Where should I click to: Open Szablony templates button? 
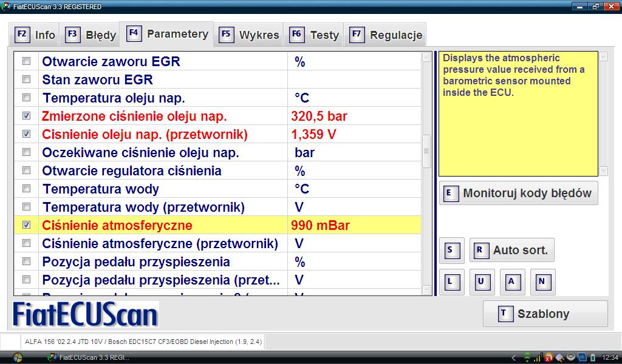point(545,314)
